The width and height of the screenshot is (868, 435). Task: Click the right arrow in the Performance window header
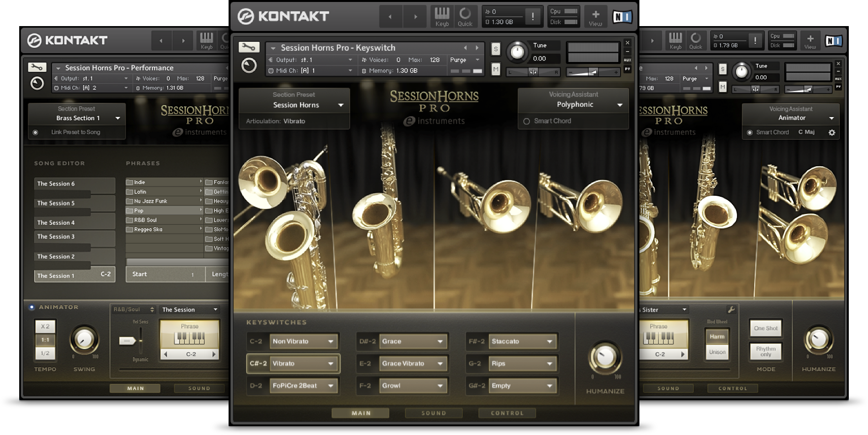[183, 41]
